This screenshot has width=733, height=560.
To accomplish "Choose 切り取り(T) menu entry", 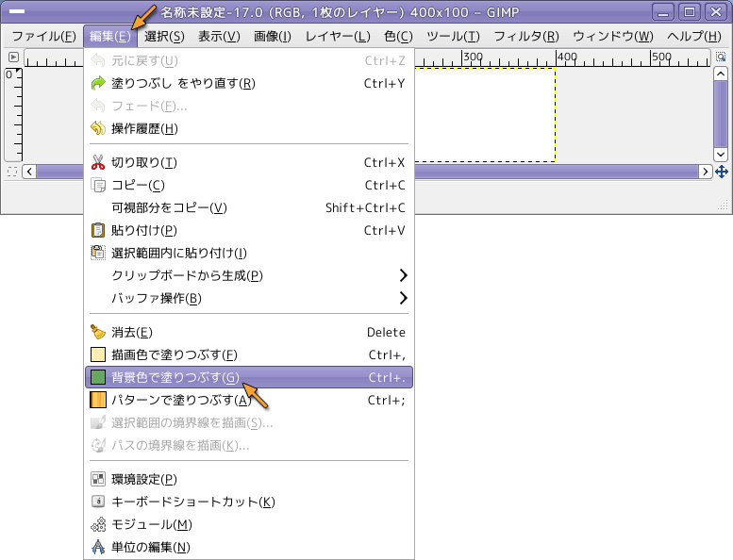I will click(249, 162).
